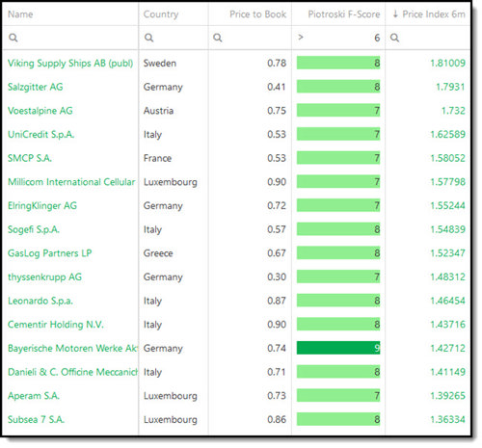This screenshot has width=482, height=448.
Task: Click Price Index value 1.7931
Action: [450, 87]
